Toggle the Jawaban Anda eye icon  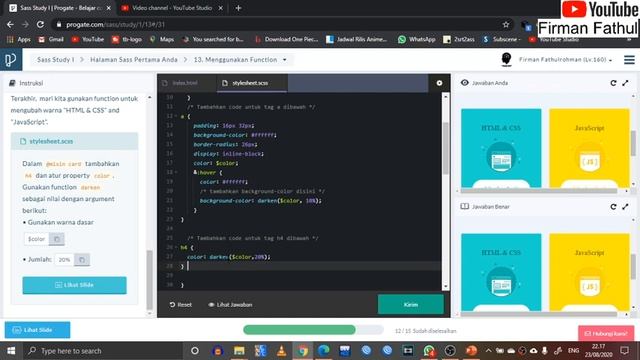pyautogui.click(x=464, y=83)
